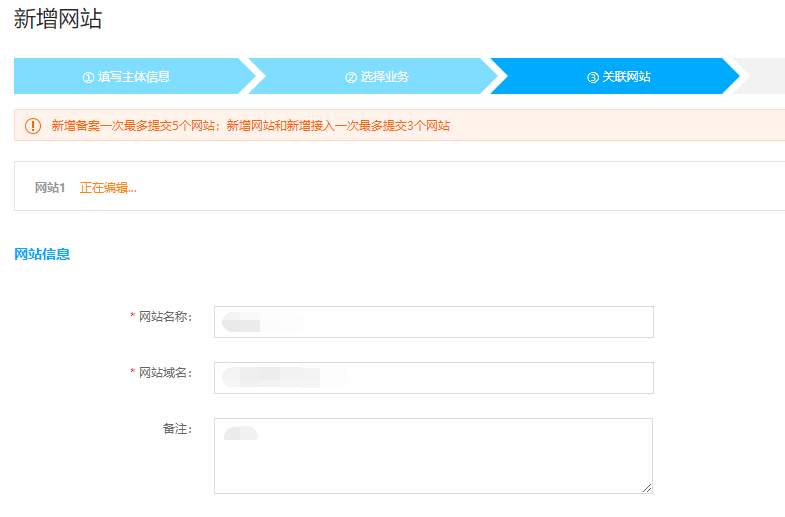Click the 网站名称 field label
The width and height of the screenshot is (785, 517).
(164, 317)
